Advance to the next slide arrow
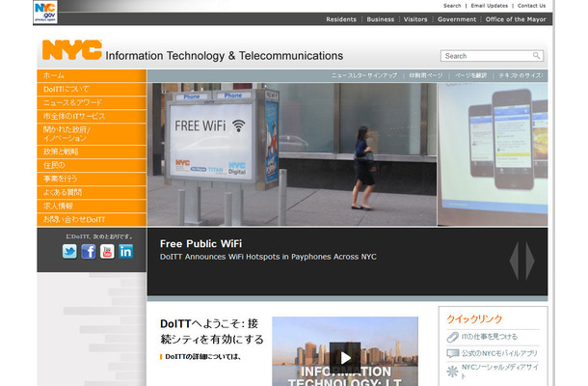The width and height of the screenshot is (588, 386). [530, 261]
